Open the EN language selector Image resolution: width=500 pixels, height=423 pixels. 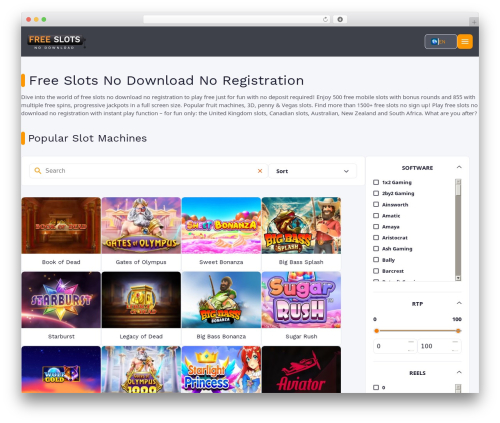pos(440,42)
